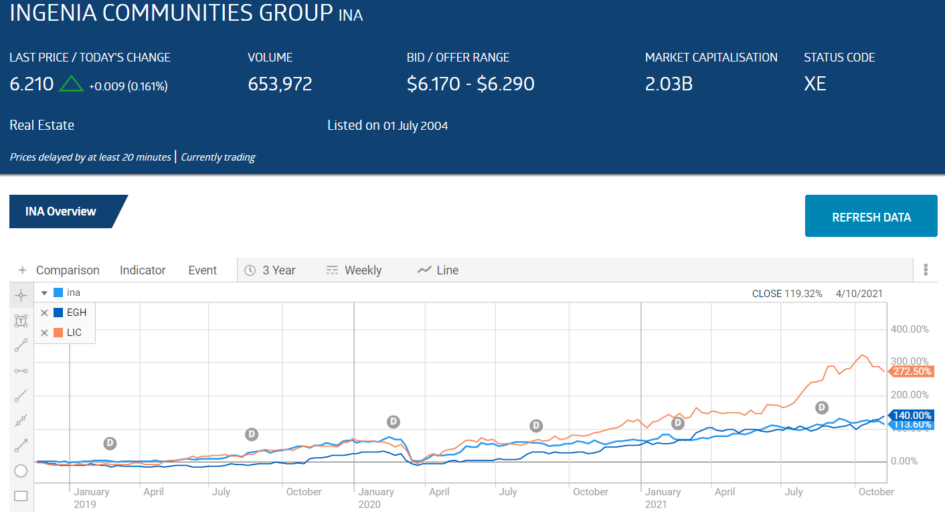Click the dark-blue 140.00% value label
This screenshot has height=512, width=945.
[x=911, y=415]
